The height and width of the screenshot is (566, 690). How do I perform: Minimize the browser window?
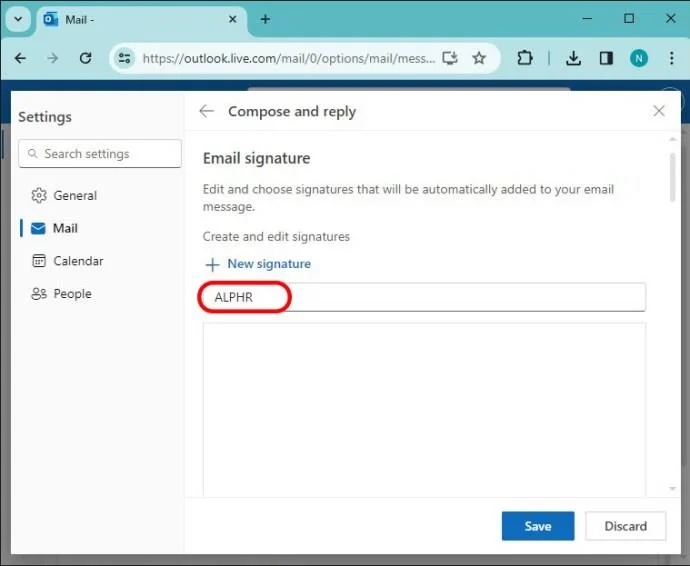pyautogui.click(x=587, y=19)
